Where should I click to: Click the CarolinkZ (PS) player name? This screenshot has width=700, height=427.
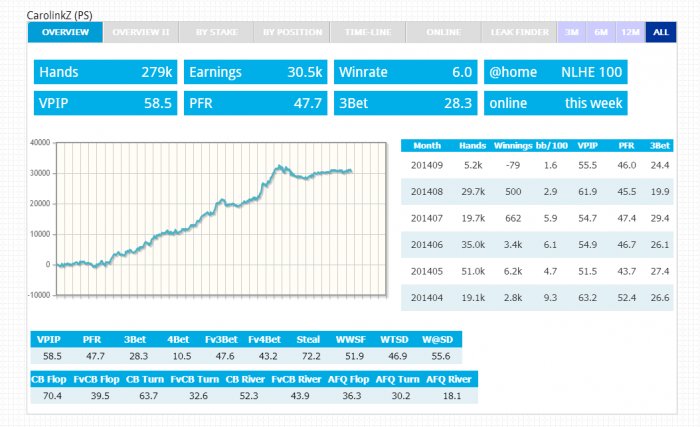[59, 15]
